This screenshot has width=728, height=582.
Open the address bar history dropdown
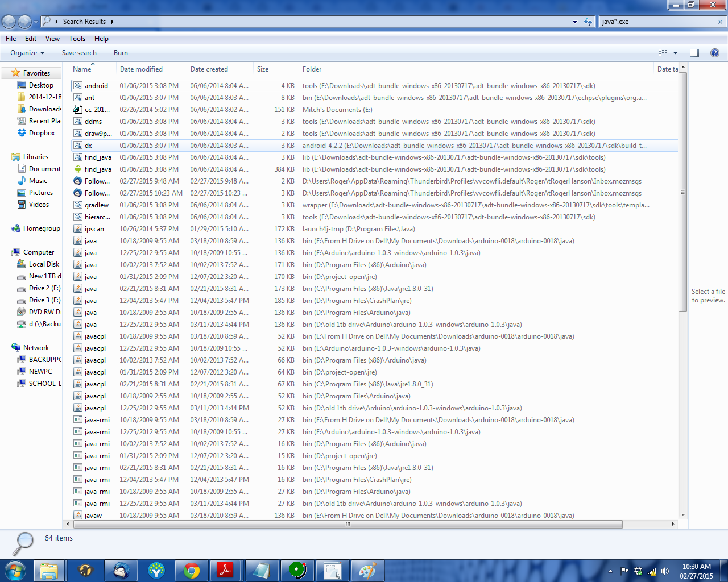click(575, 22)
